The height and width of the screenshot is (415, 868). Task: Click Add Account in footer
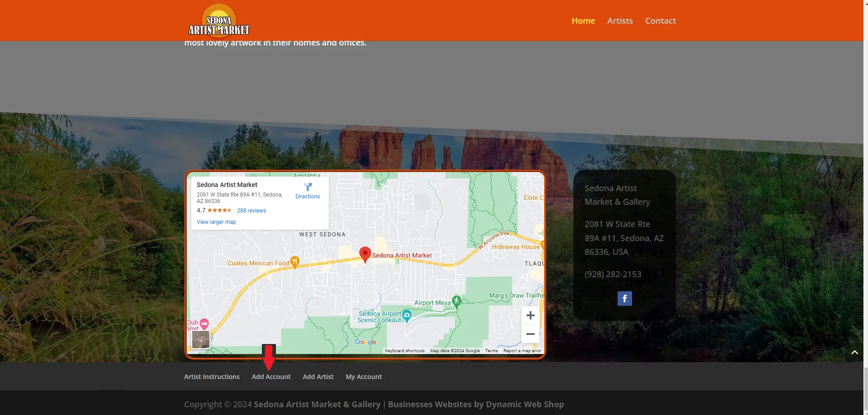tap(271, 377)
